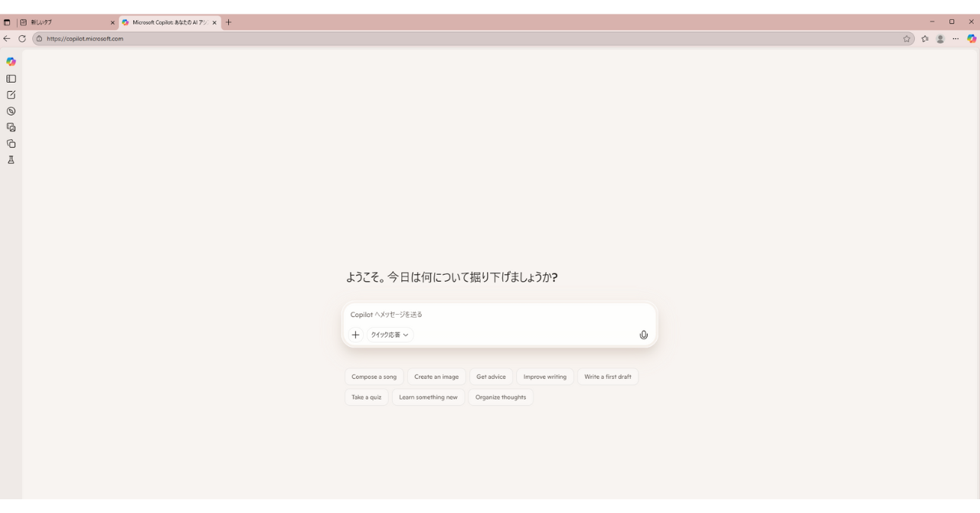Open the Discover compass icon in the sidebar
Image resolution: width=980 pixels, height=513 pixels.
11,111
